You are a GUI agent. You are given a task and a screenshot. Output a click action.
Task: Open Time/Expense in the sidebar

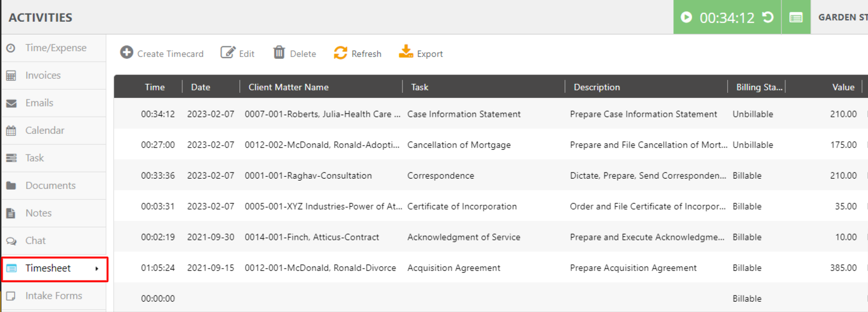[55, 48]
